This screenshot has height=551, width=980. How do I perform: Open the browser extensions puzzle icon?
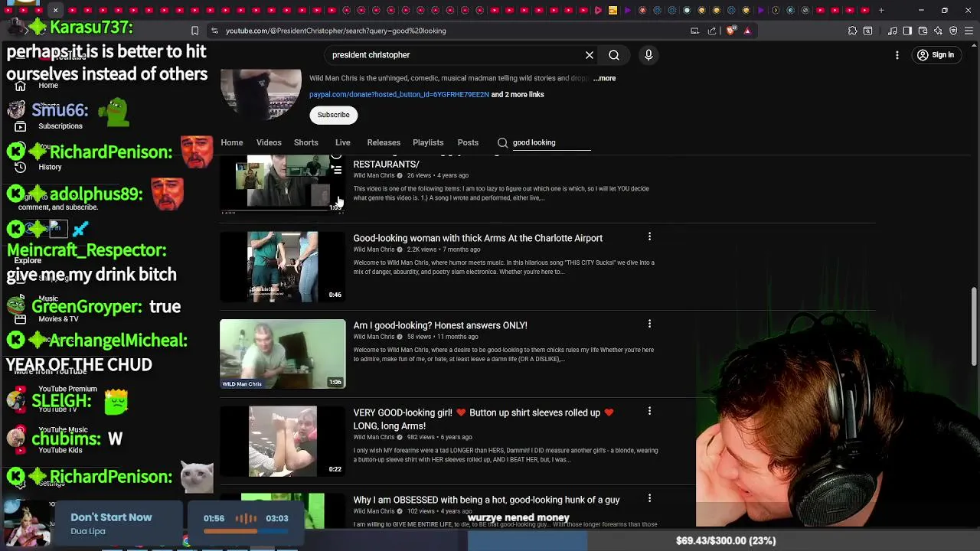(x=852, y=31)
